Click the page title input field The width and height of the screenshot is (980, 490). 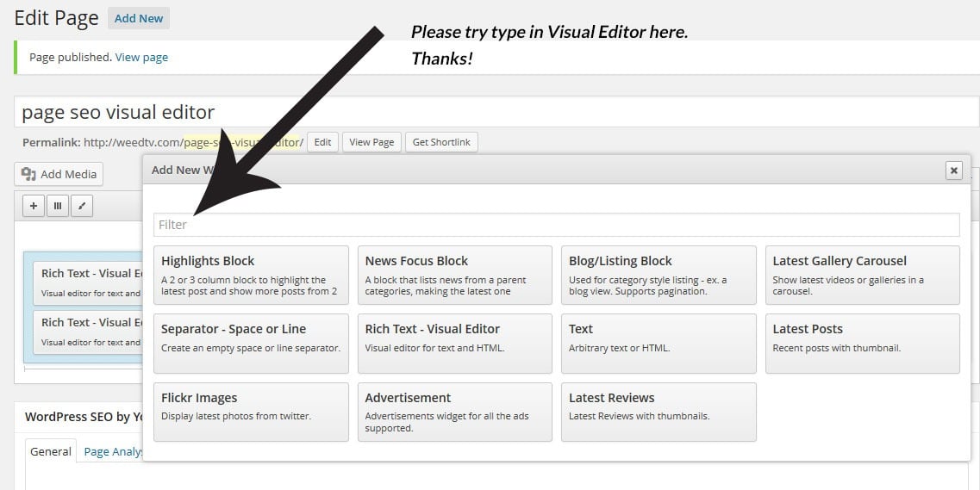click(496, 112)
